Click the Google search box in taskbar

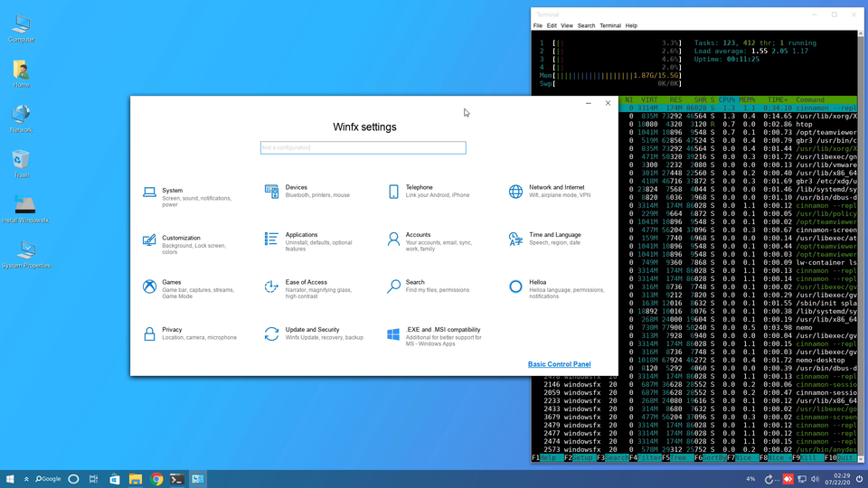tap(48, 479)
